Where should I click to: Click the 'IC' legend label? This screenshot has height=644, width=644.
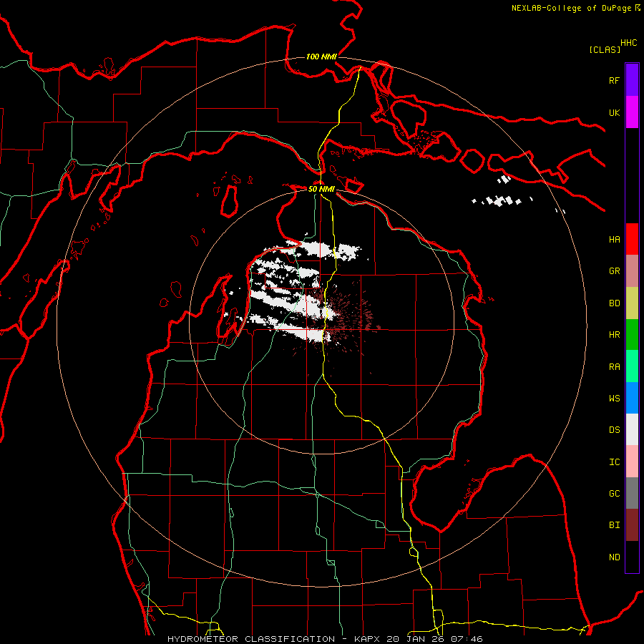tap(614, 462)
